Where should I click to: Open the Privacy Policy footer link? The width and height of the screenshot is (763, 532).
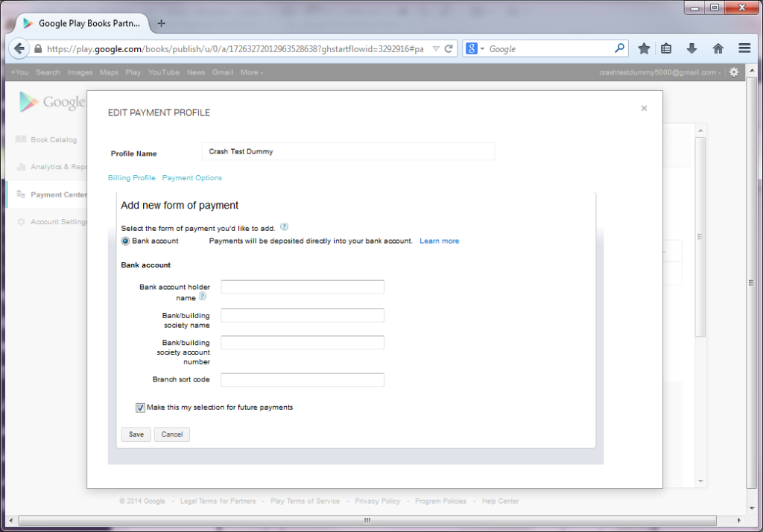pyautogui.click(x=378, y=501)
